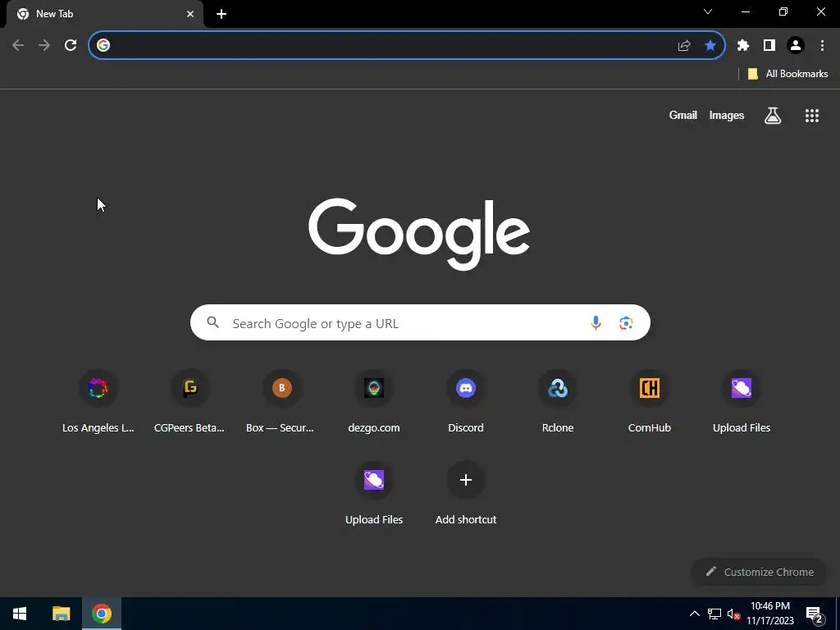Screen dimensions: 840x630
Task: Open the CornHub shortcut
Action: click(x=650, y=402)
